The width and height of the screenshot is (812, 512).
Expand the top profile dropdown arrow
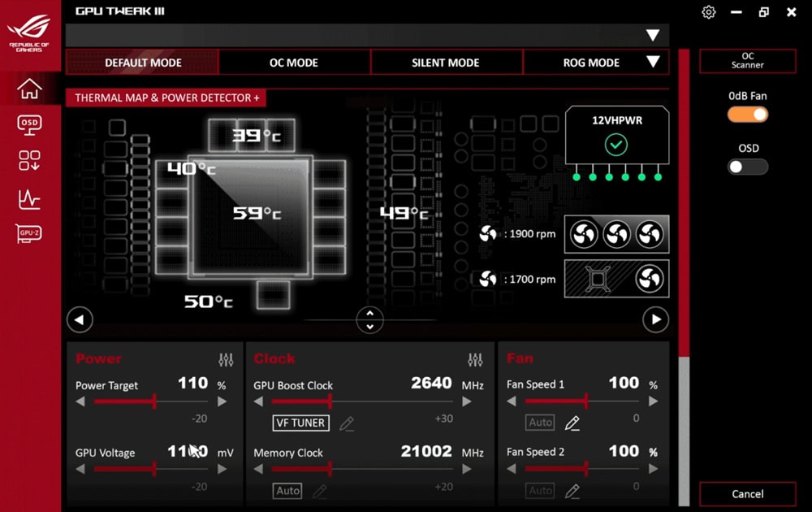[x=653, y=35]
